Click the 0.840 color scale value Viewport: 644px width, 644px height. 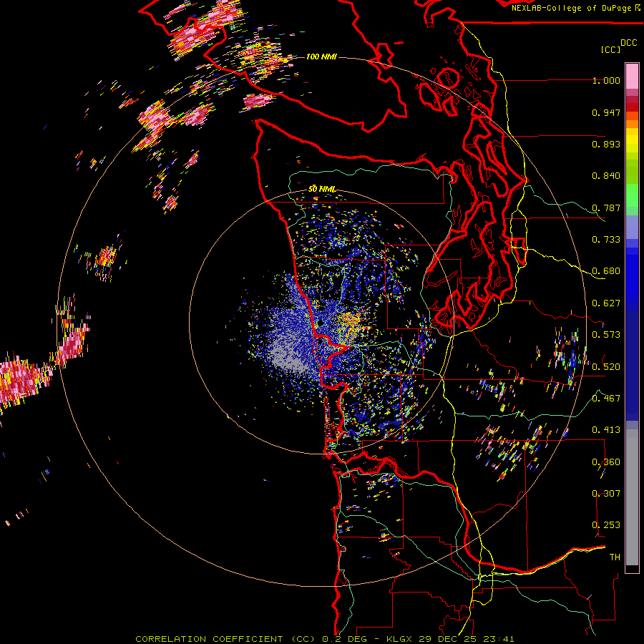click(x=606, y=176)
